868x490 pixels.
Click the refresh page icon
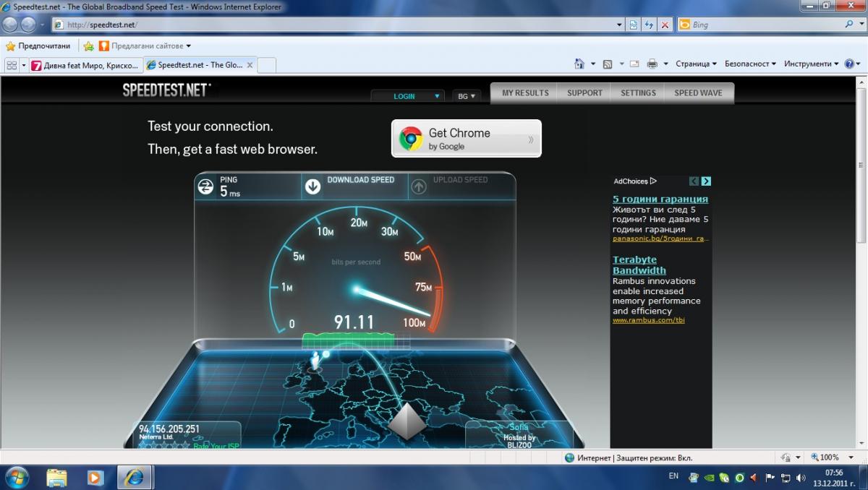click(649, 25)
